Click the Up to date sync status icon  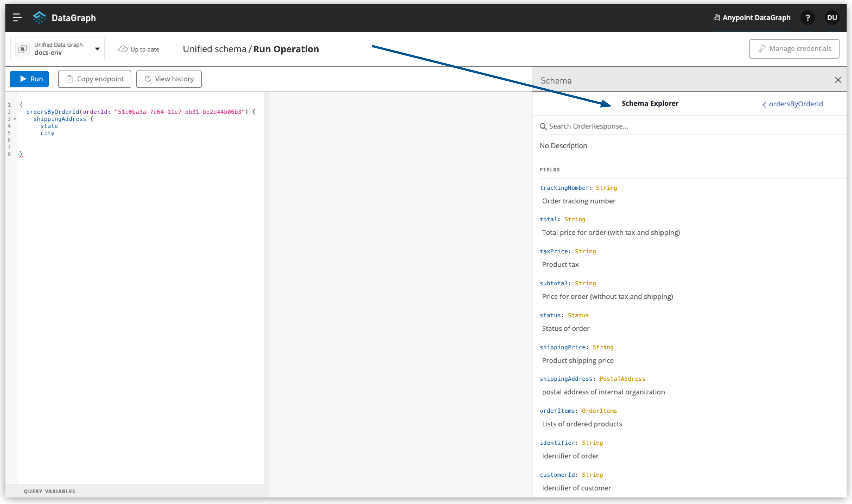(x=123, y=49)
